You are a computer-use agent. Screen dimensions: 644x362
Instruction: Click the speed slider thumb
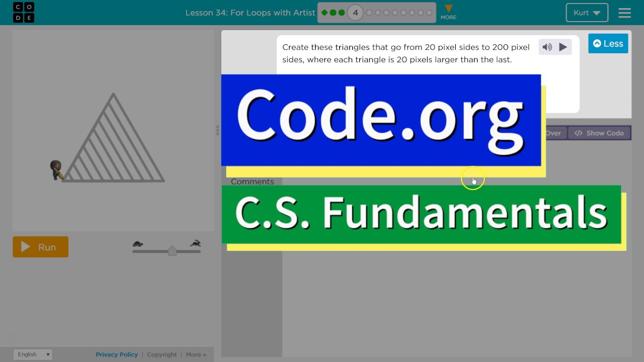(x=172, y=250)
